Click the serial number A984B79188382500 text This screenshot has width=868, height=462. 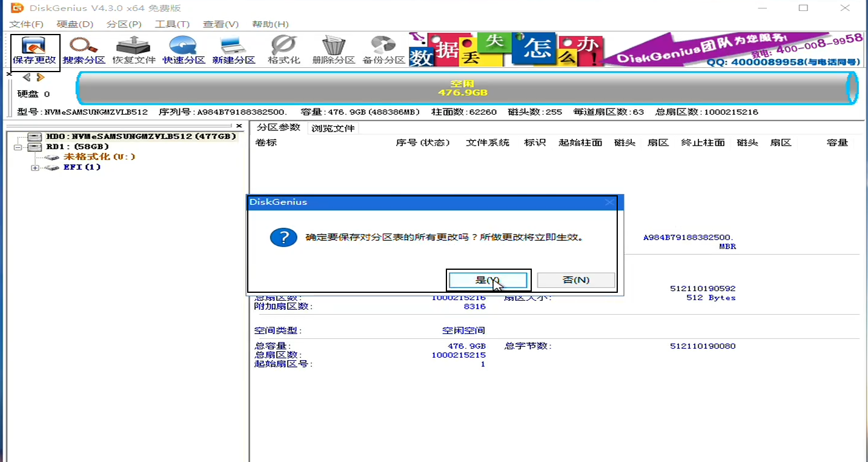click(x=688, y=238)
